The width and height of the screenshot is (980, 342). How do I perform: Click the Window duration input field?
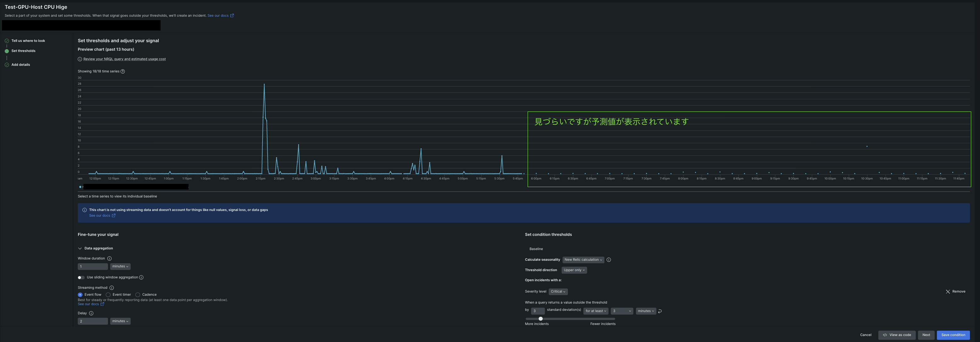click(93, 266)
